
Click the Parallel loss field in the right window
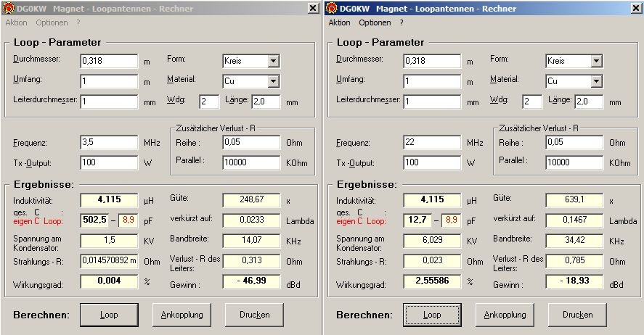574,162
